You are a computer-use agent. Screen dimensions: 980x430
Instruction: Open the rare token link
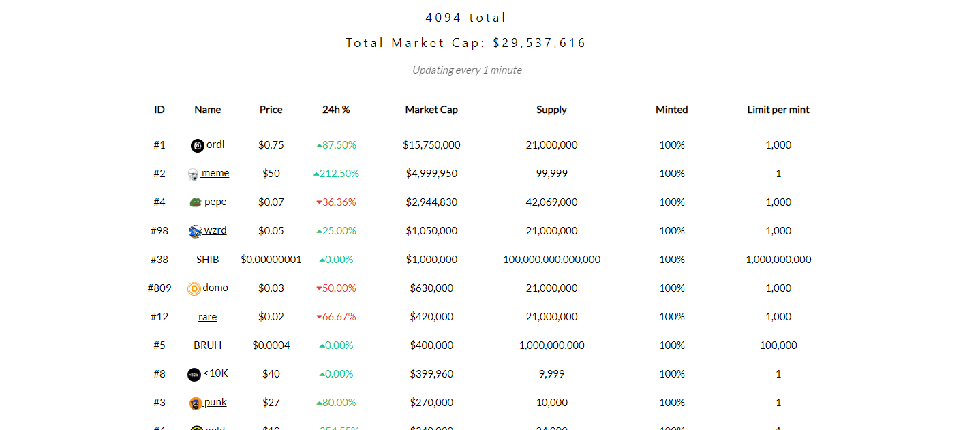coord(208,317)
